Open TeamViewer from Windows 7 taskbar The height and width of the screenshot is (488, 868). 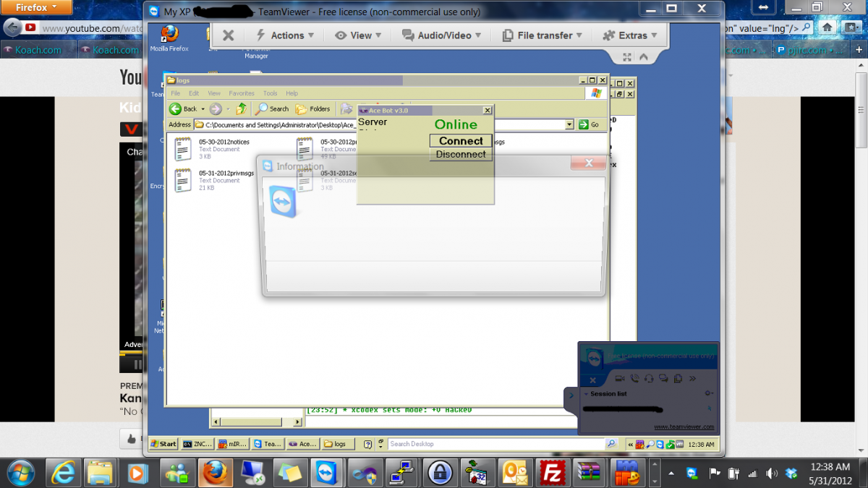coord(327,473)
